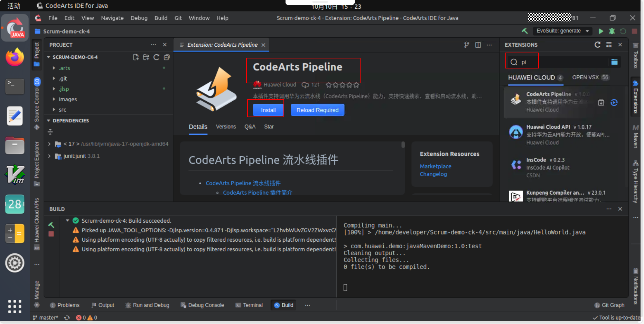This screenshot has width=644, height=324.
Task: Expand the src folder
Action: point(54,110)
